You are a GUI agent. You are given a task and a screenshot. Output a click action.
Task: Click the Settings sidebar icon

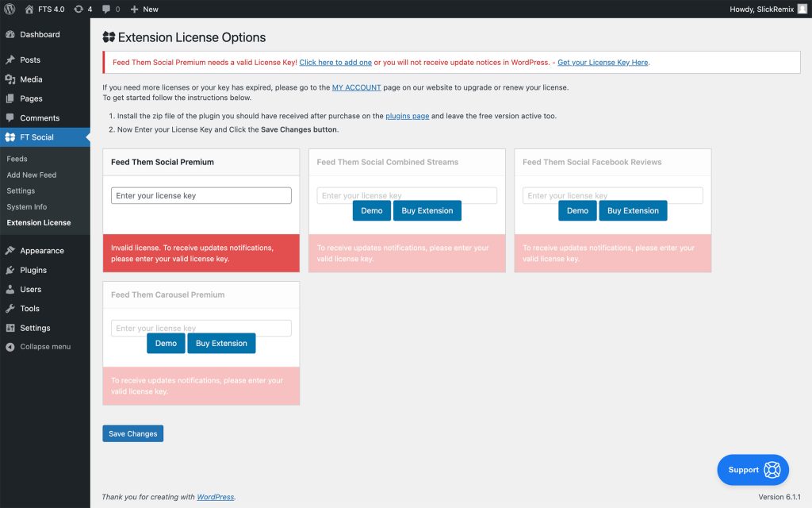click(x=10, y=328)
